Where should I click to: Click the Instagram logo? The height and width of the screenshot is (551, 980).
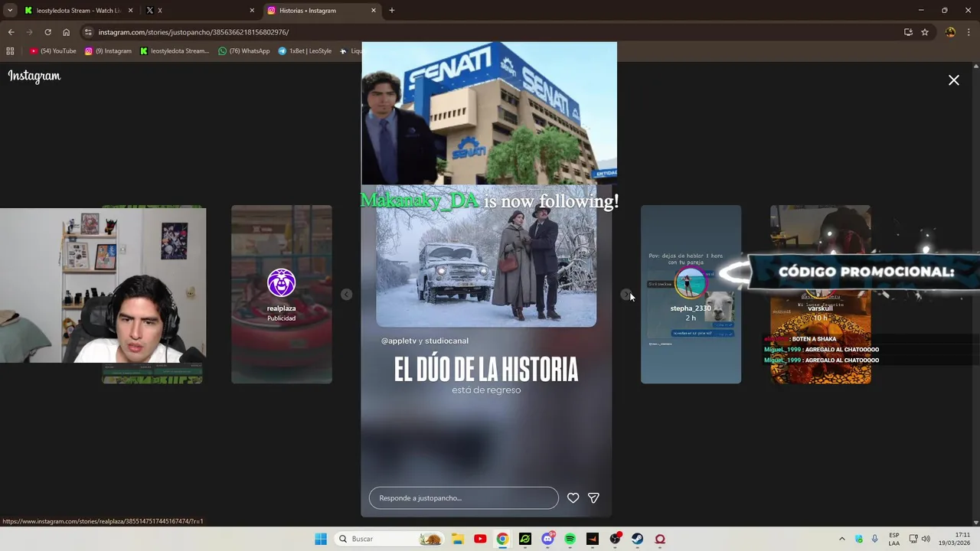pyautogui.click(x=34, y=76)
